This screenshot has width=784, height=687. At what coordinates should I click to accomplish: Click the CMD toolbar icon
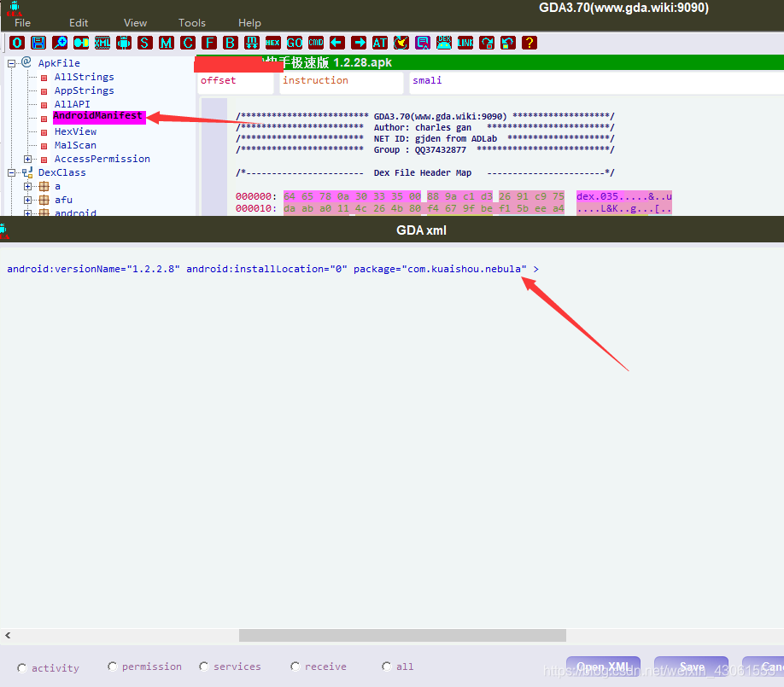[316, 43]
